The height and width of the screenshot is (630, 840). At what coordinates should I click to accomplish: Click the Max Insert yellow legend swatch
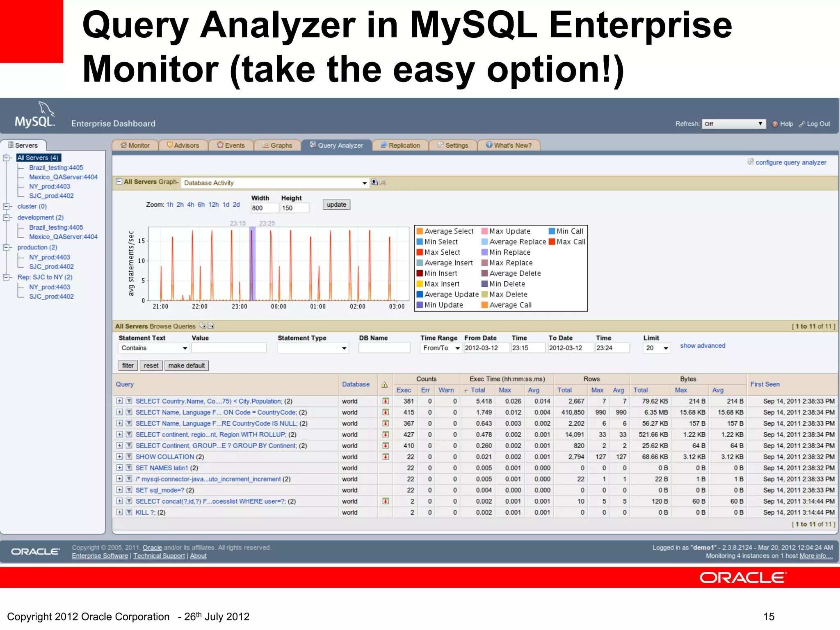[x=420, y=283]
